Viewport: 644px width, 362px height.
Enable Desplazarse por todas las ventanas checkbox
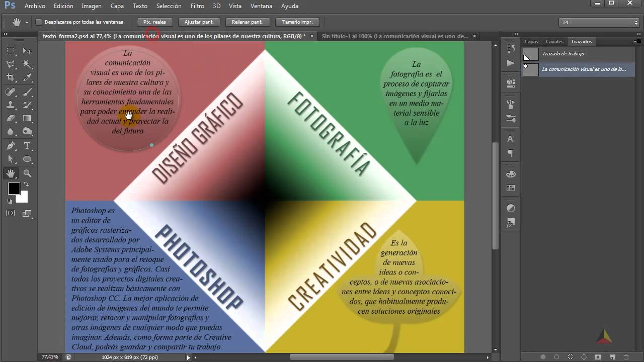39,22
